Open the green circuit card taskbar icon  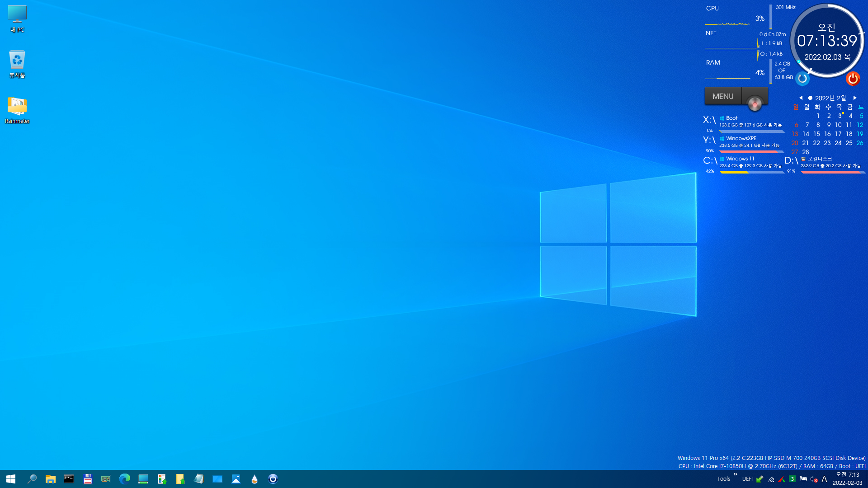point(106,479)
